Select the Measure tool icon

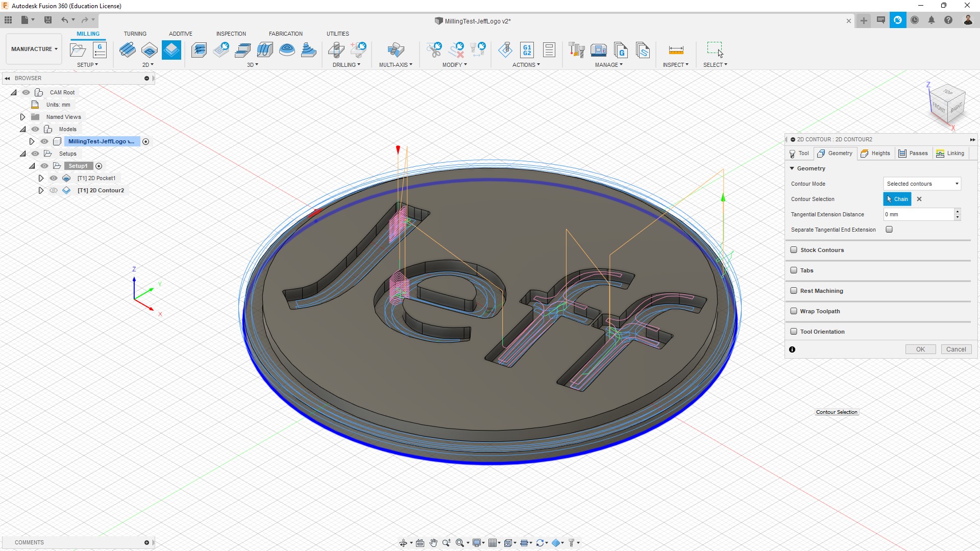(676, 50)
